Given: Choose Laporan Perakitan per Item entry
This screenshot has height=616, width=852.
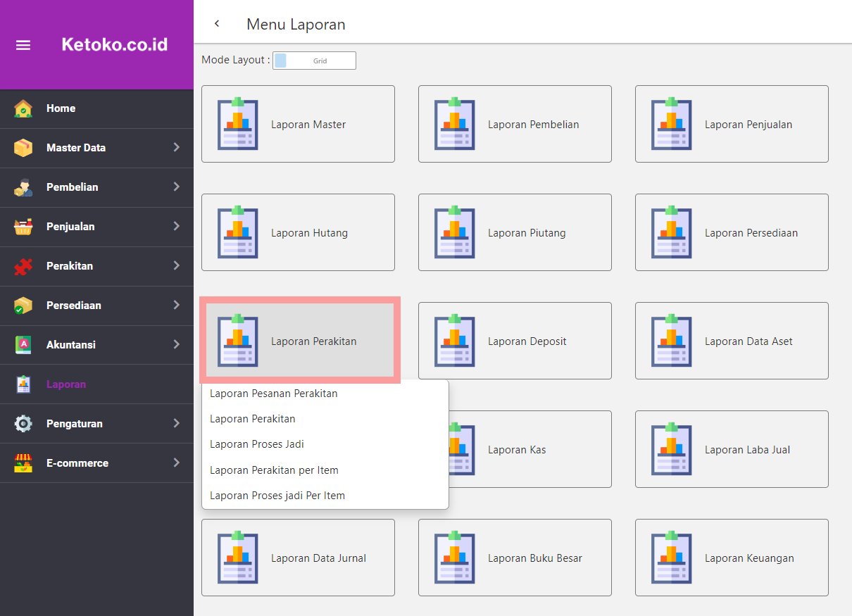Looking at the screenshot, I should pos(325,470).
